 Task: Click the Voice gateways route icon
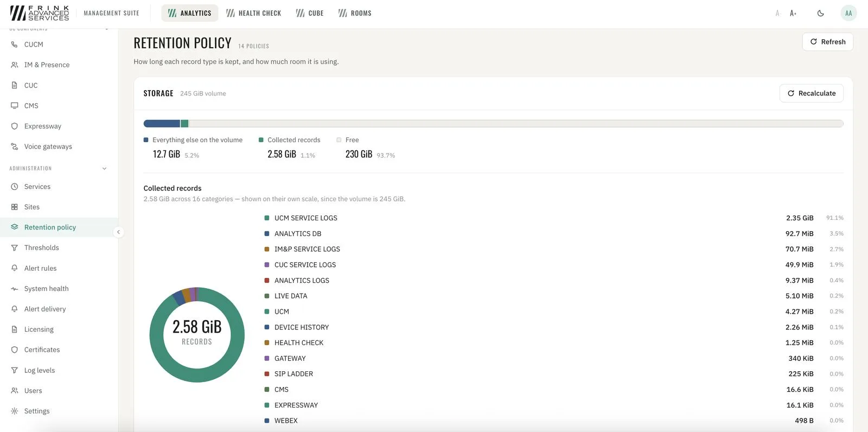(x=15, y=147)
